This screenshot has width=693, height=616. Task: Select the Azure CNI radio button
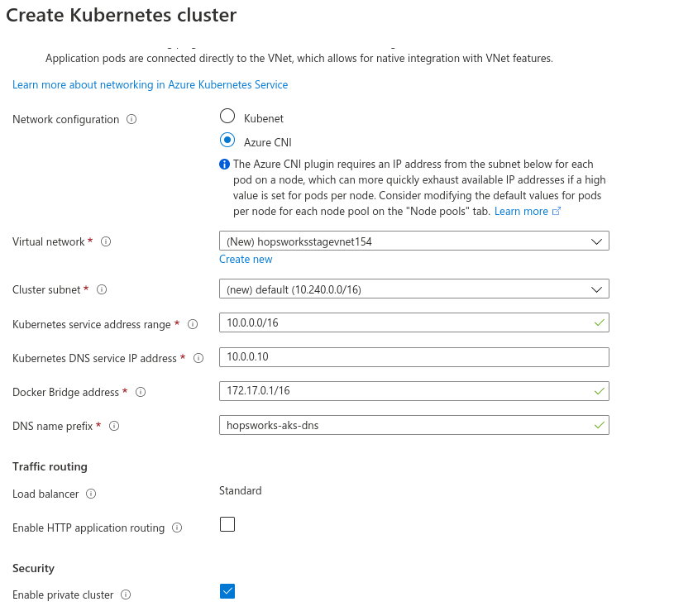(x=227, y=141)
